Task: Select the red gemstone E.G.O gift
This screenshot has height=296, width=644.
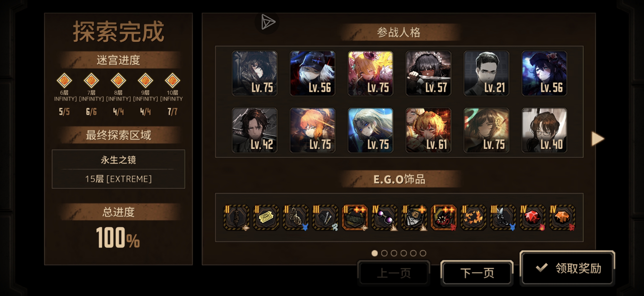Action: click(533, 217)
